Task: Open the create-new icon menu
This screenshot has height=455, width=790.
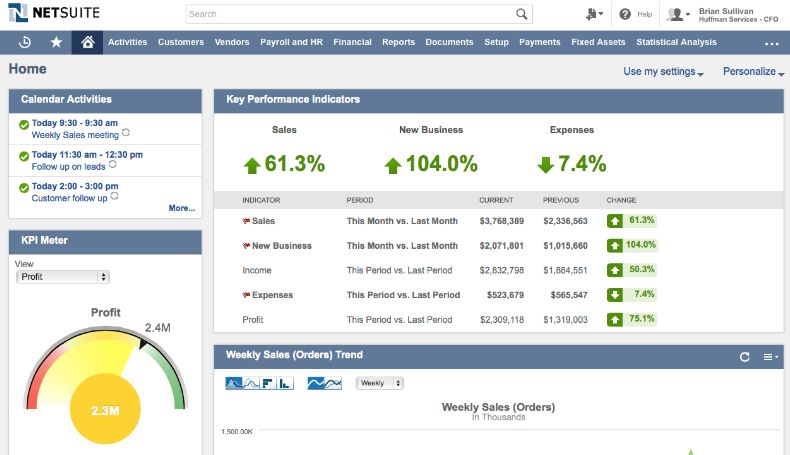Action: tap(594, 14)
